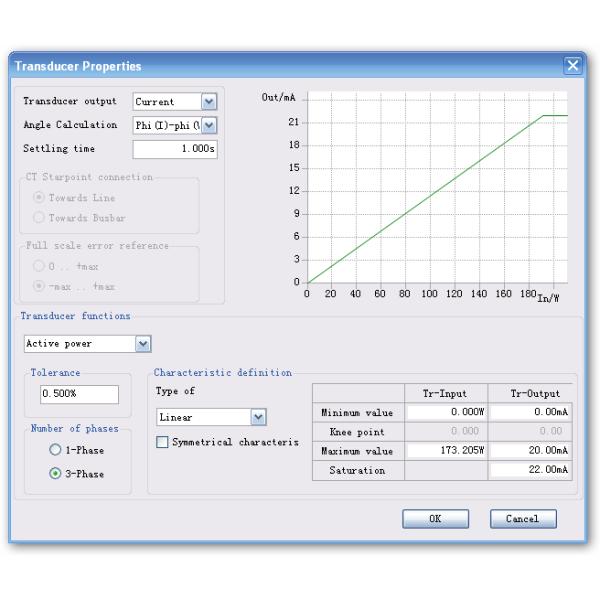Enable the Symmetrical characteristic checkbox

(x=163, y=443)
